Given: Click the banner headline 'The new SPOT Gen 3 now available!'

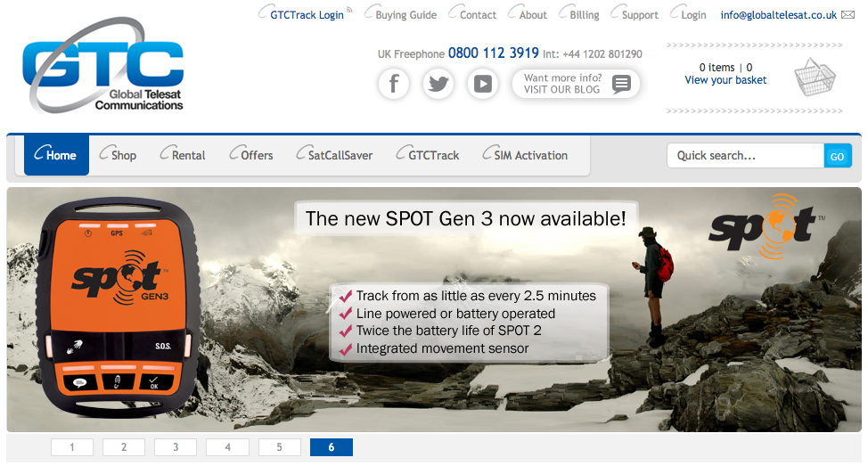Looking at the screenshot, I should pos(465,218).
